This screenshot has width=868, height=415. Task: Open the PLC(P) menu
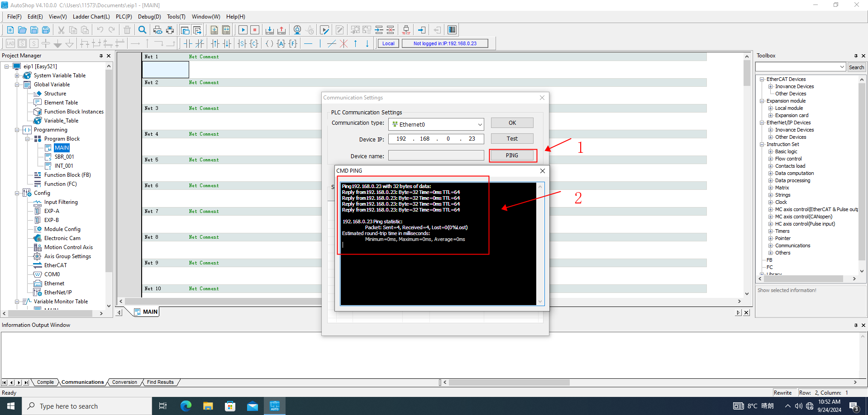tap(124, 17)
